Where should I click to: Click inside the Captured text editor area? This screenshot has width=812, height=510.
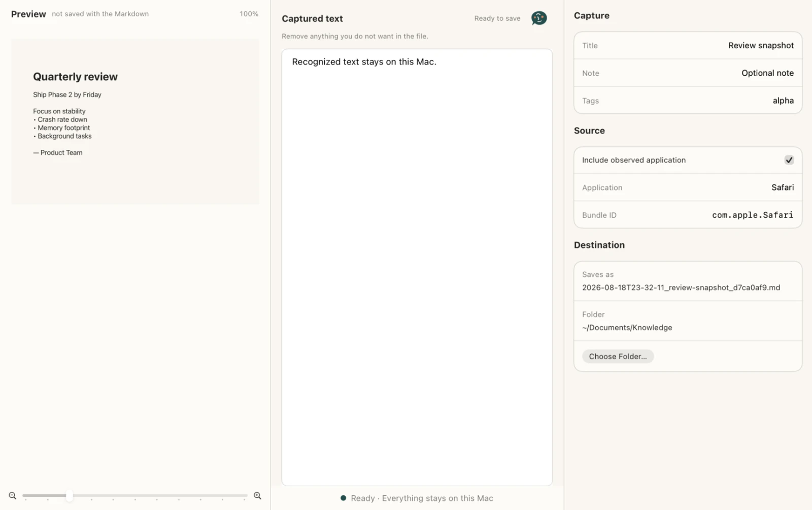[x=417, y=267]
